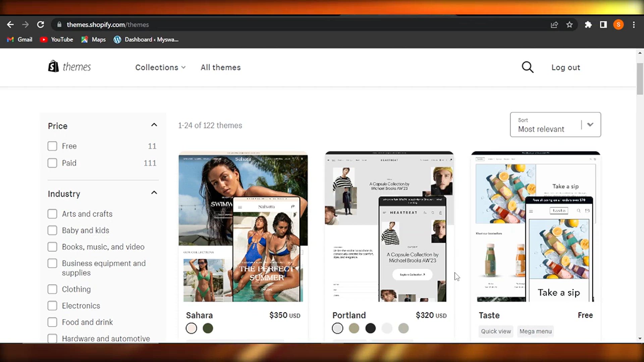644x362 pixels.
Task: Check Business equipment and supplies filter
Action: 52,263
